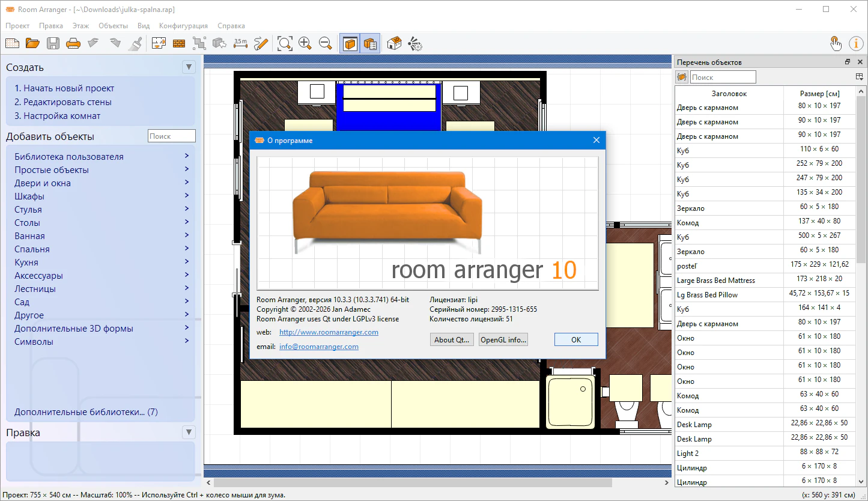Click the Undo arrow icon in the toolbar
This screenshot has width=868, height=501.
point(93,43)
